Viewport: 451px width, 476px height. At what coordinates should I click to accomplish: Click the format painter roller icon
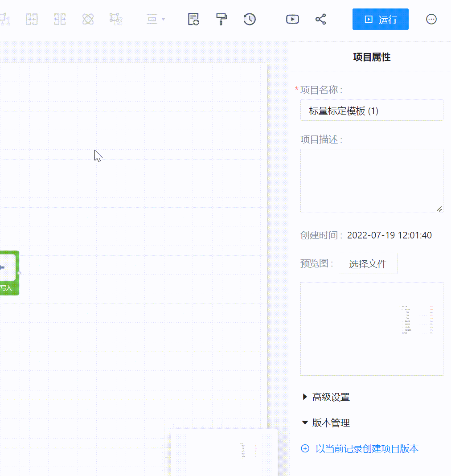[x=221, y=19]
